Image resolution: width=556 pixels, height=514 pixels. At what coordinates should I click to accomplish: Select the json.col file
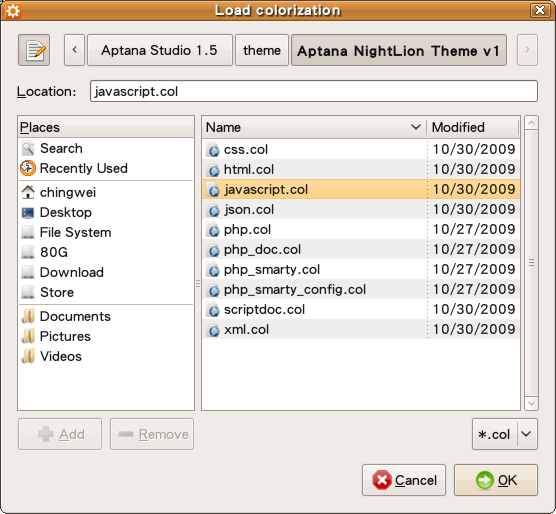361,209
